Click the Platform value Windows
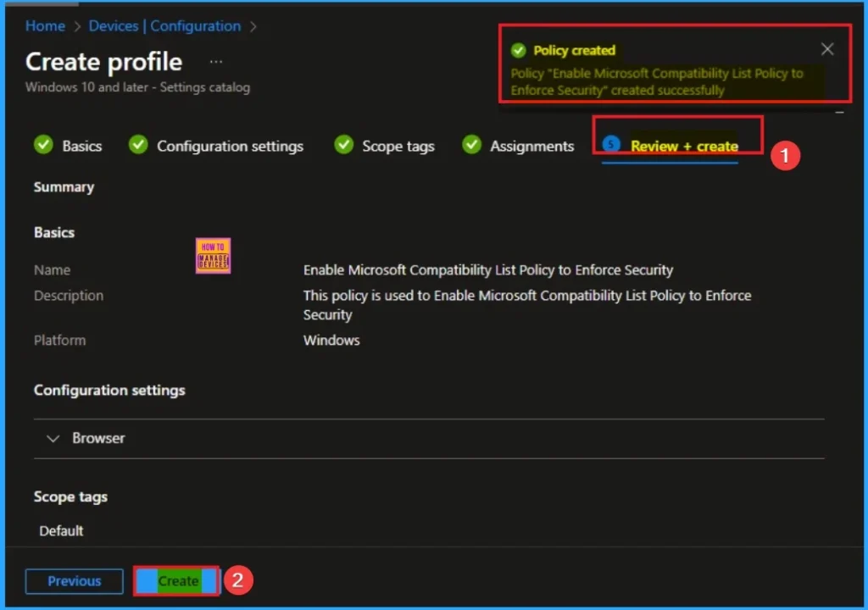This screenshot has width=868, height=610. 331,341
